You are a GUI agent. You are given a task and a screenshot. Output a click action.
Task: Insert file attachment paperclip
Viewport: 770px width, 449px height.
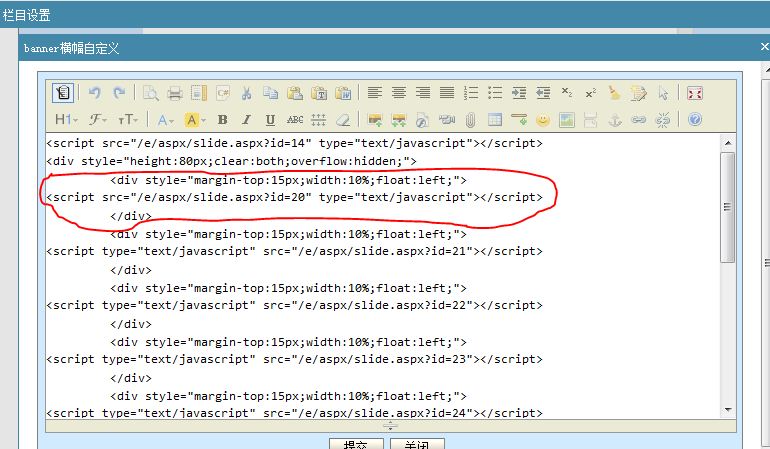(470, 119)
